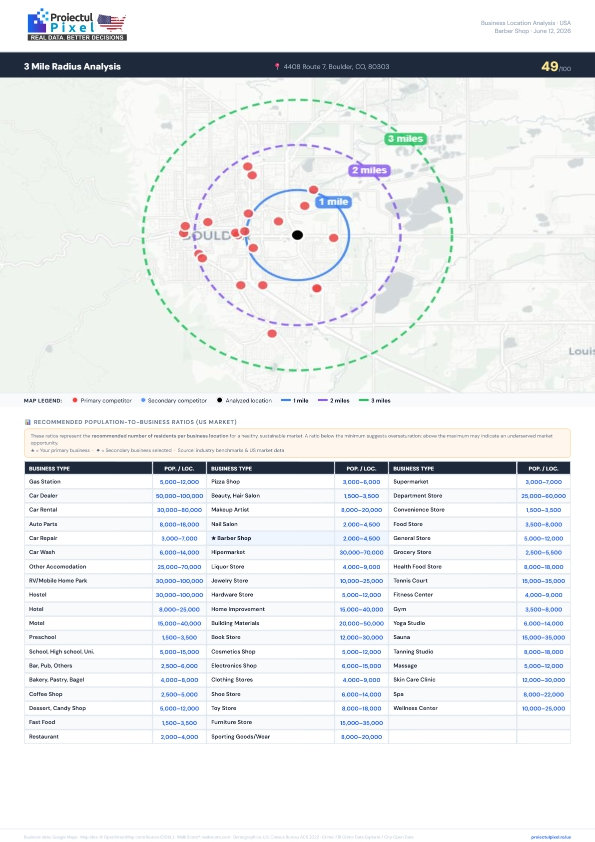The height and width of the screenshot is (842, 595).
Task: Click the location pin icon beside address
Action: point(277,67)
